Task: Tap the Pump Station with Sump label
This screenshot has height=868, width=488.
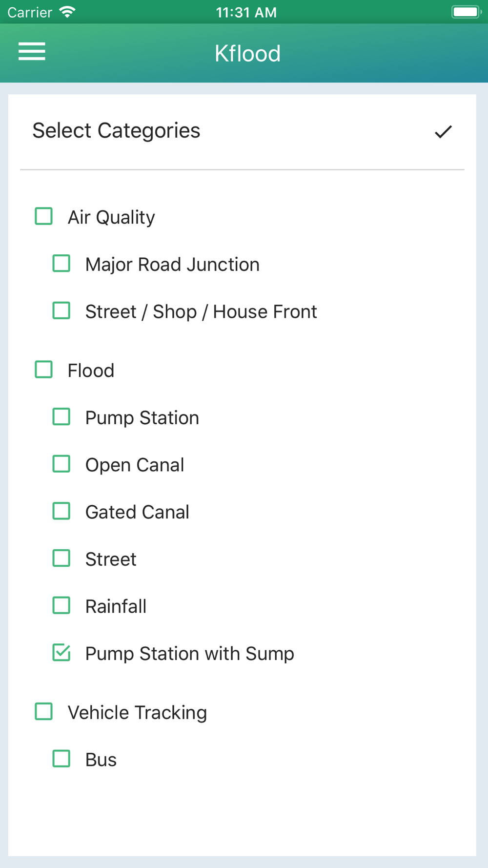Action: [190, 654]
